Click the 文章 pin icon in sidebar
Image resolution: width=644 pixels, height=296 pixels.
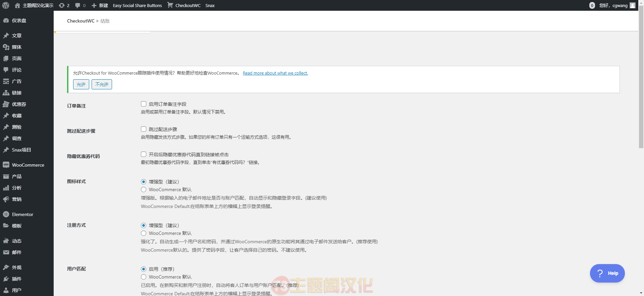[6, 36]
